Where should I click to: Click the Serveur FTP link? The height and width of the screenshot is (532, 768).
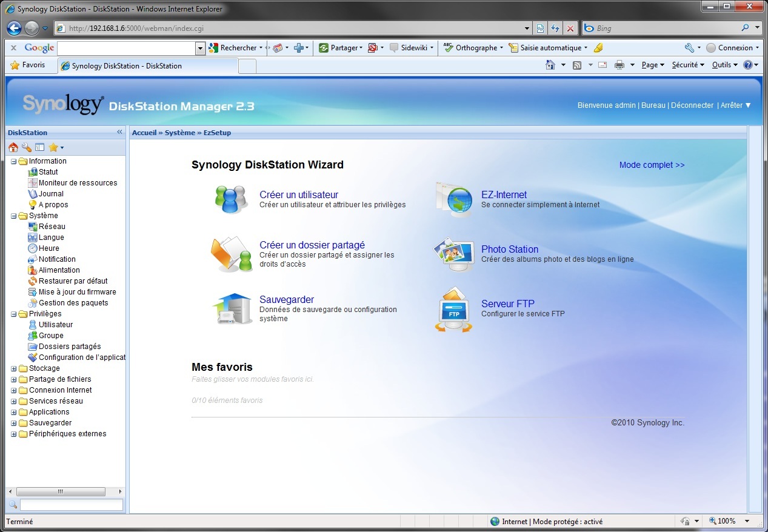tap(508, 304)
